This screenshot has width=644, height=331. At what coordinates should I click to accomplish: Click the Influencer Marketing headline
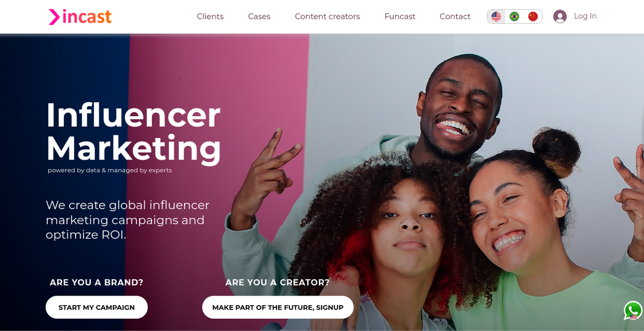point(134,131)
